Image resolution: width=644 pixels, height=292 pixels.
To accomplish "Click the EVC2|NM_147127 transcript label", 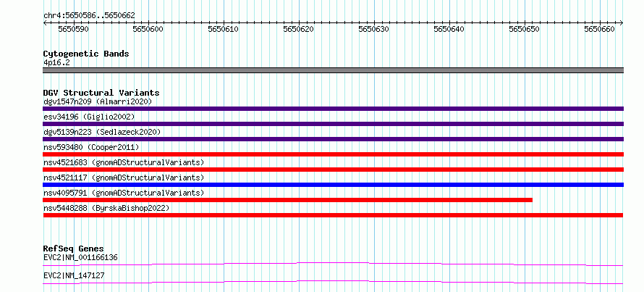I will coord(74,275).
